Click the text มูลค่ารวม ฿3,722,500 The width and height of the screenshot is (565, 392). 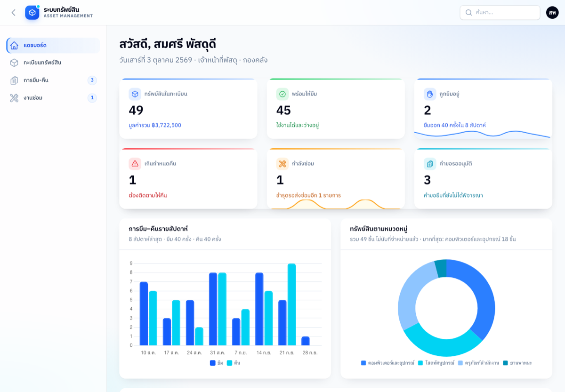[x=155, y=125]
